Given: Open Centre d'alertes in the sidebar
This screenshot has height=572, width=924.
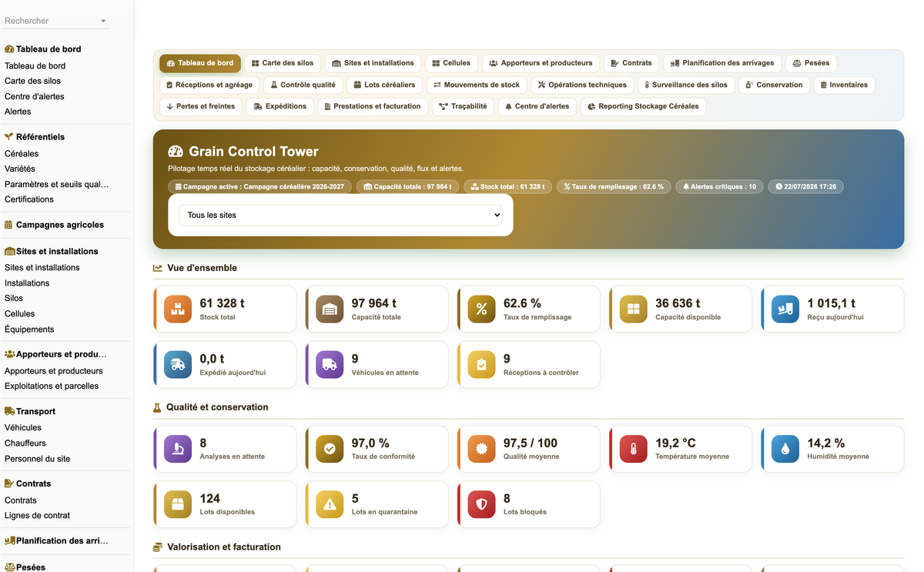Looking at the screenshot, I should pos(35,96).
